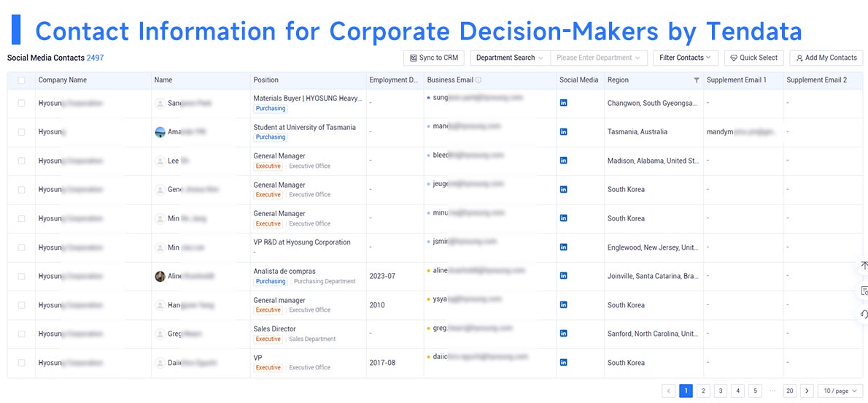Open the 10 / page size dropdown
868x403 pixels.
pyautogui.click(x=840, y=391)
